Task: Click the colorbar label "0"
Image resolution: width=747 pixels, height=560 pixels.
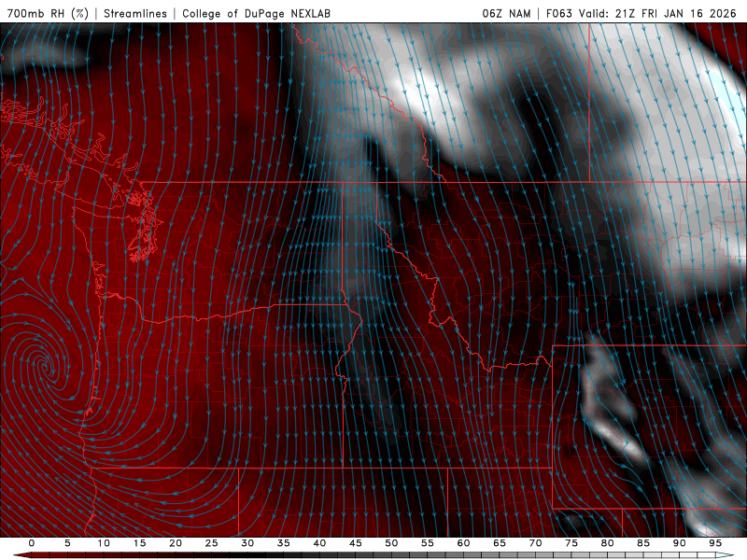Action: [x=32, y=543]
